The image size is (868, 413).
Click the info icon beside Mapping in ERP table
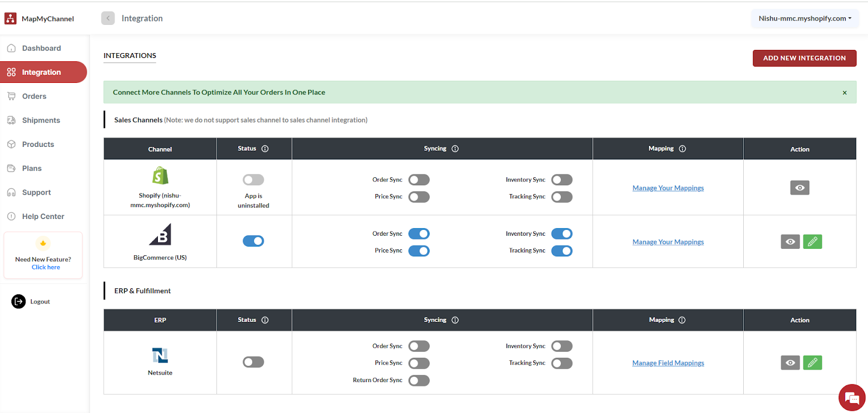[x=682, y=320]
